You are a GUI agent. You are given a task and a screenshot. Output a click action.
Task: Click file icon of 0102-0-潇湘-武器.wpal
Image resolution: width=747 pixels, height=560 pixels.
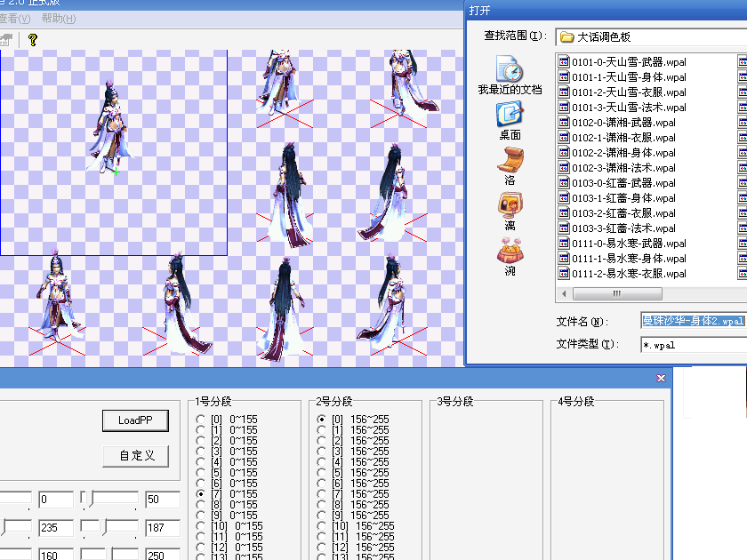pos(564,123)
